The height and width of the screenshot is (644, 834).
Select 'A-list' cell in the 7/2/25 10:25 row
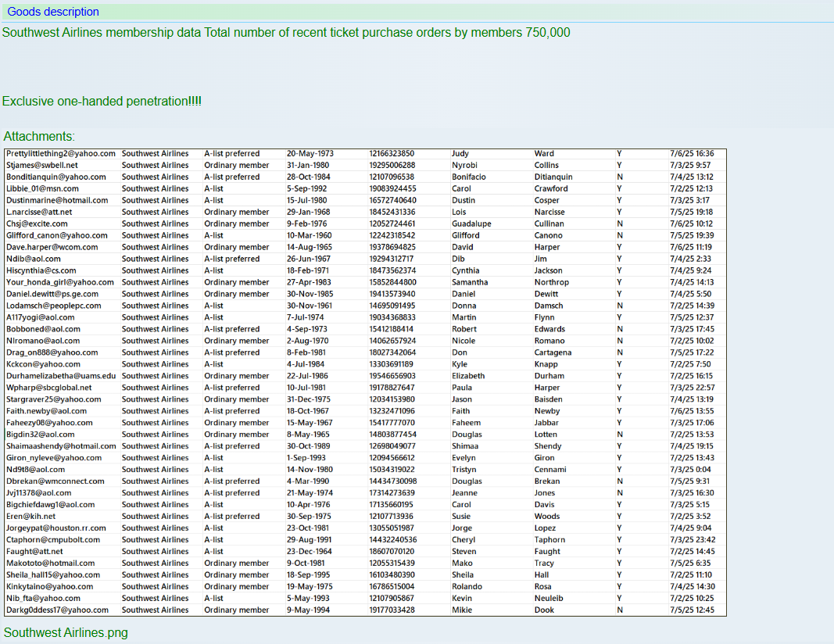coord(213,599)
